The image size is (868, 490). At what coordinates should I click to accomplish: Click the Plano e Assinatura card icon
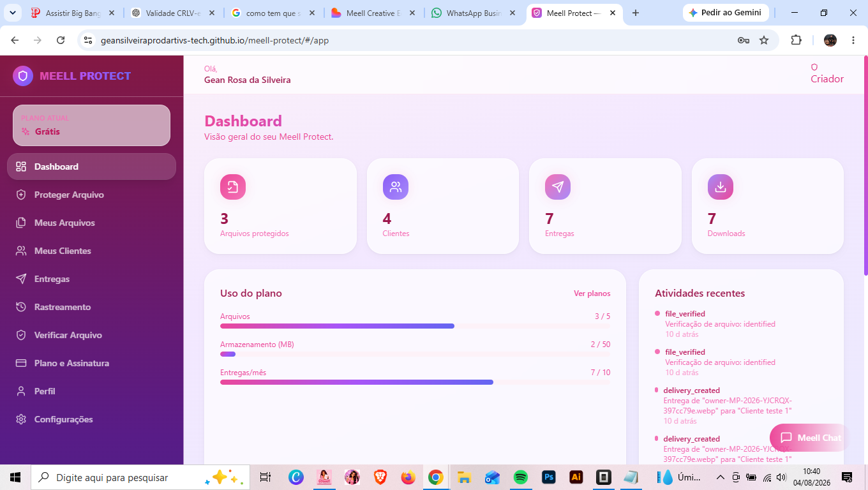[x=21, y=363]
